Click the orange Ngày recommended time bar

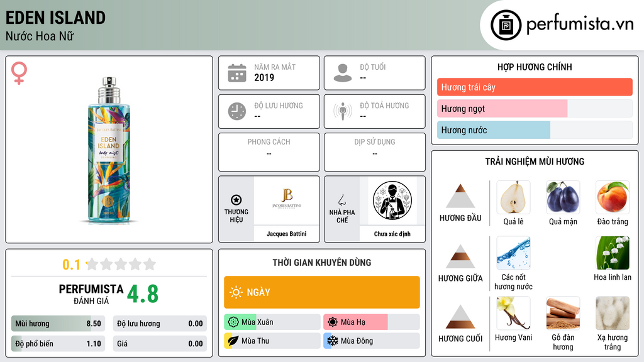322,292
